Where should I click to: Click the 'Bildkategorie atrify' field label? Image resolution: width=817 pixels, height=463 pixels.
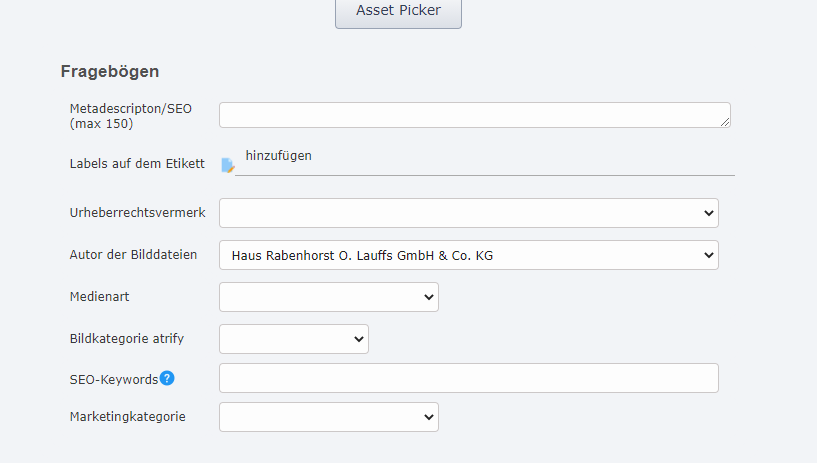[127, 339]
